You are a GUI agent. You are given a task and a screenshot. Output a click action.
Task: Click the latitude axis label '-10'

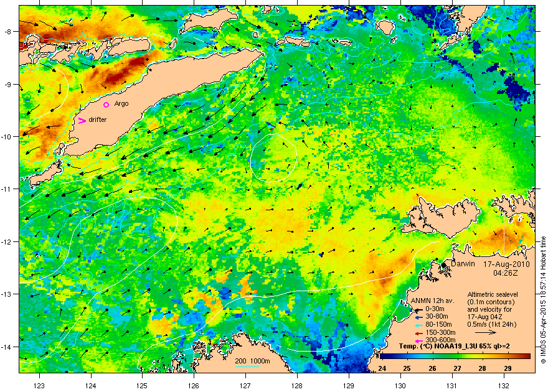tap(6, 136)
